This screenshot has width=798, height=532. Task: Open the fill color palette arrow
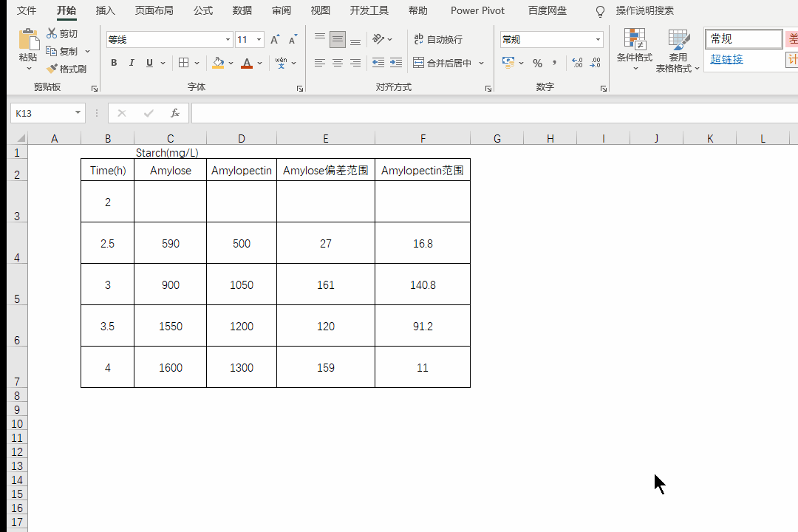click(x=231, y=63)
